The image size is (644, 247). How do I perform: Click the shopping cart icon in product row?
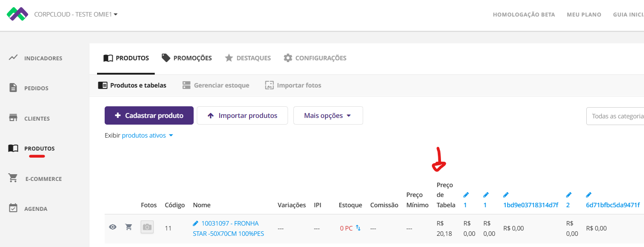(129, 227)
